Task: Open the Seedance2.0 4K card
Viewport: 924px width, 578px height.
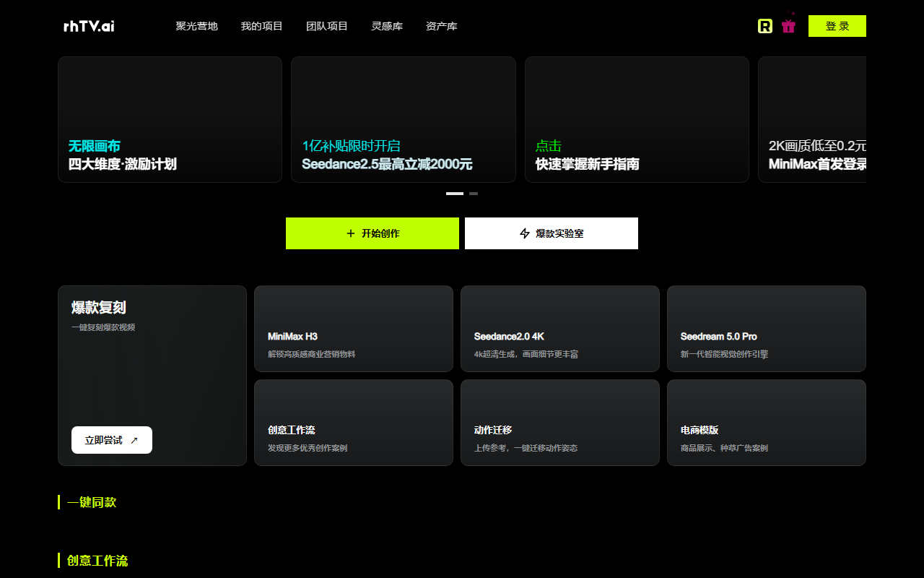Action: (560, 329)
